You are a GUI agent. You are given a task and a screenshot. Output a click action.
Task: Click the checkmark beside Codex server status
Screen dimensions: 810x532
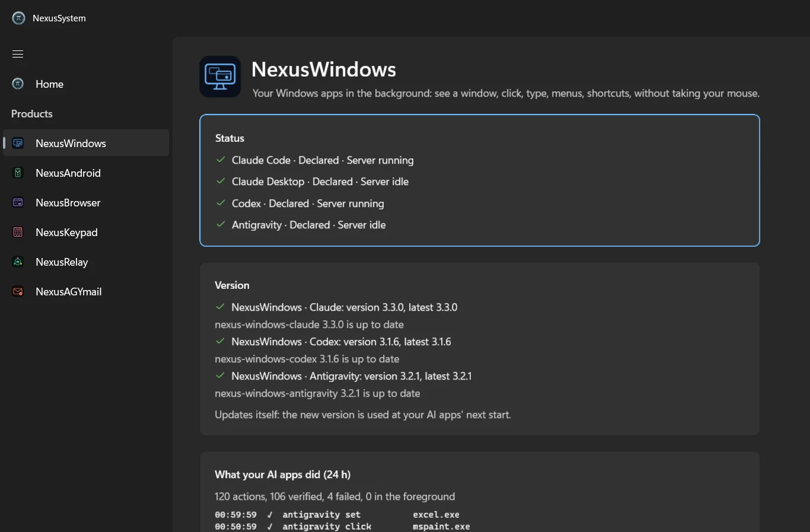click(x=221, y=203)
